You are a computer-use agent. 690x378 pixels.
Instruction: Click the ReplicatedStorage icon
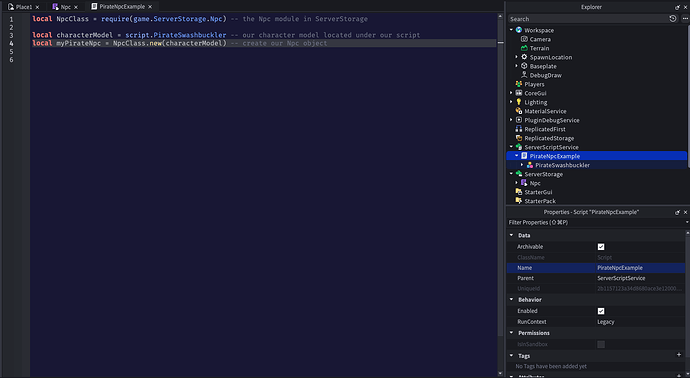[x=519, y=138]
